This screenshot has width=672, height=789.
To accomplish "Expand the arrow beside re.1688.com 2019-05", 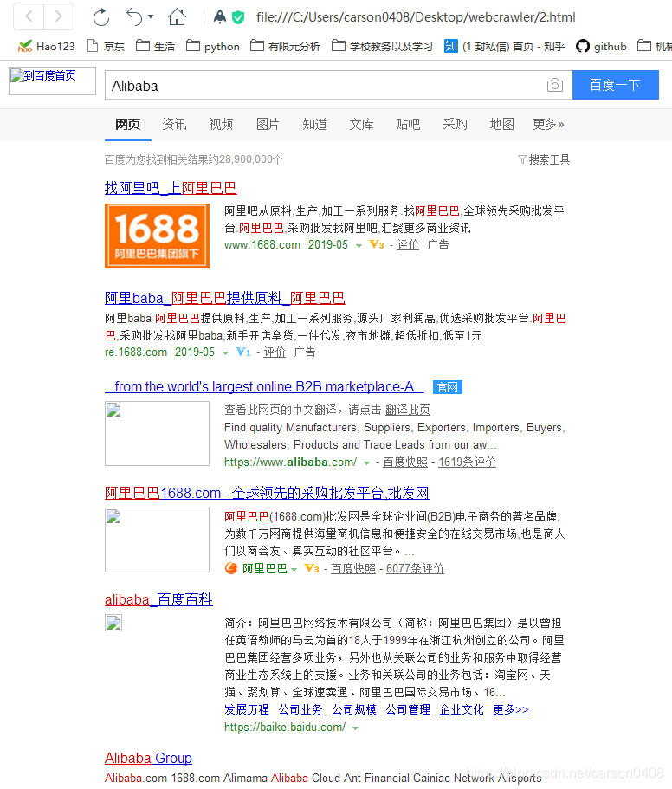I will (225, 352).
